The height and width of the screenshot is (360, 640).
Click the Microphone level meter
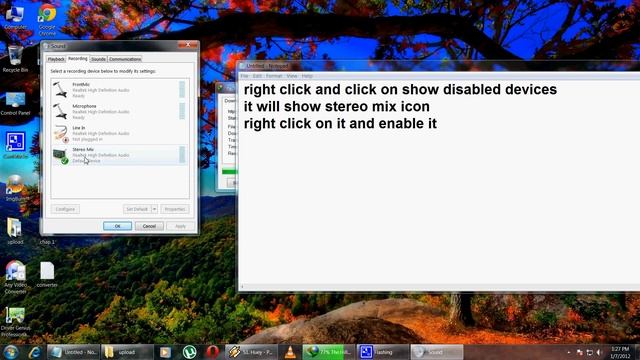[182, 111]
